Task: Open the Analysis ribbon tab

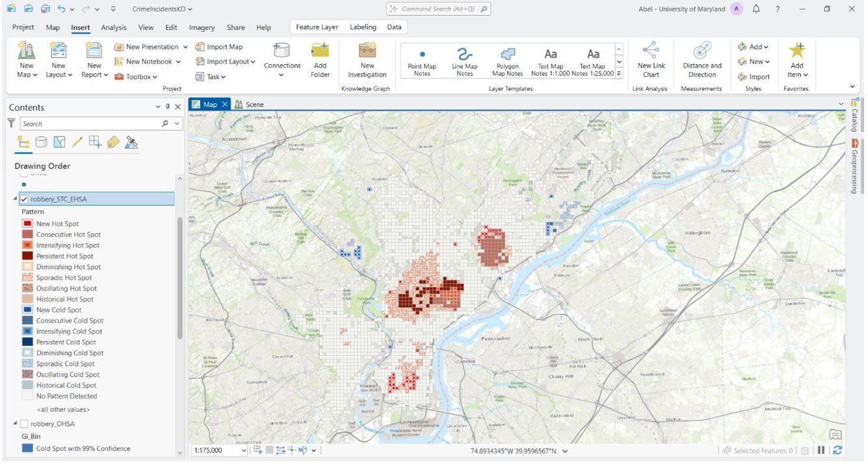Action: 114,27
